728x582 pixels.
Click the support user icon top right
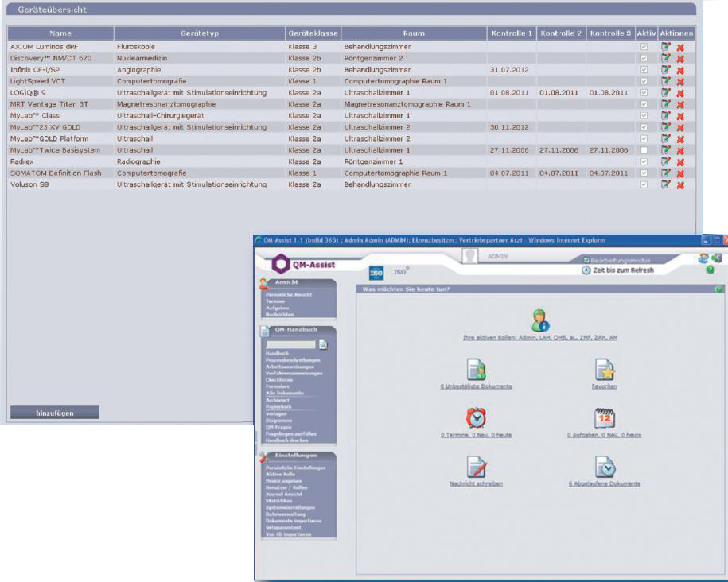pyautogui.click(x=703, y=258)
